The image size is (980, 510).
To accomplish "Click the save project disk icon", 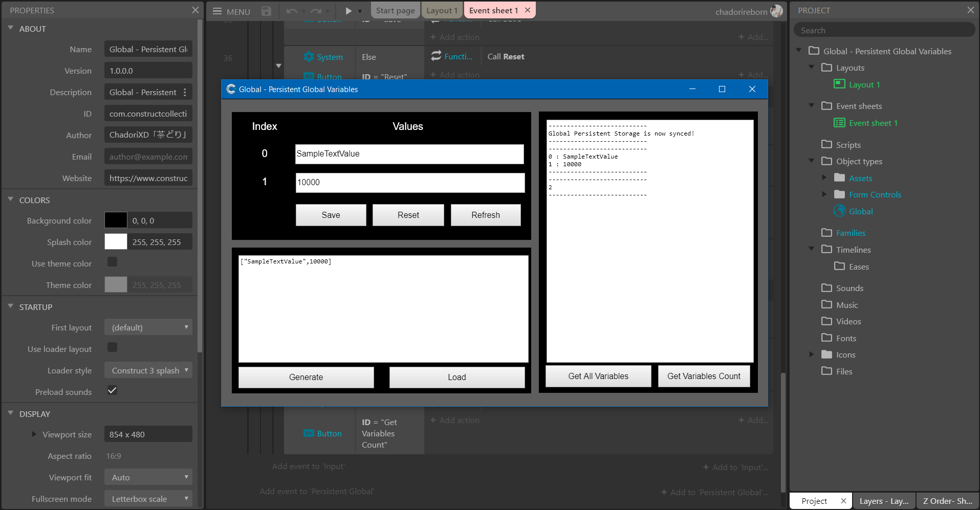I will [x=266, y=11].
